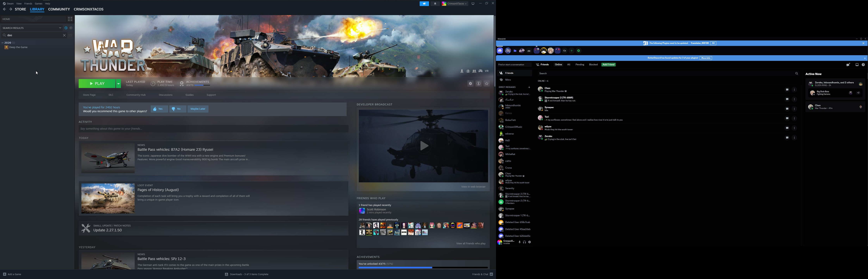Viewport: 868px width, 279px height.
Task: Open the Search Results dropdown chevron
Action: click(60, 28)
